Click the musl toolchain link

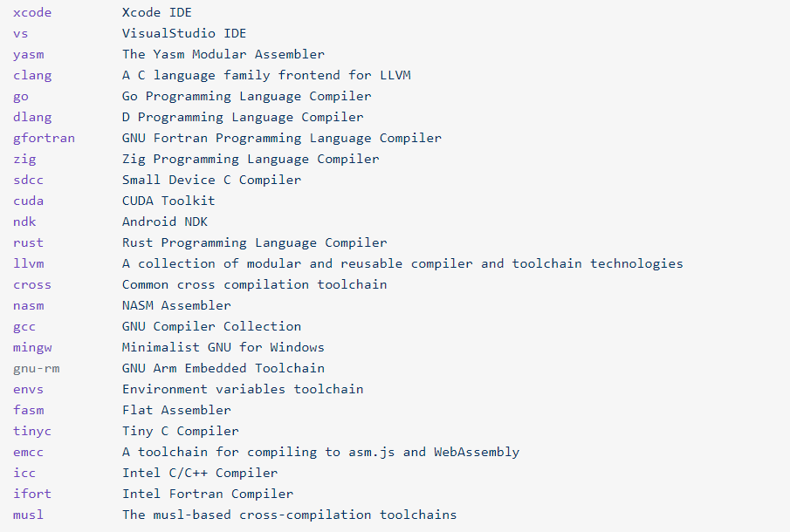click(x=29, y=515)
